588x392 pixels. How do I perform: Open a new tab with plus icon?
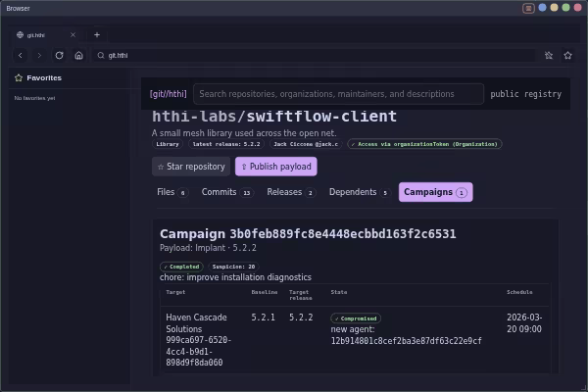pos(97,35)
